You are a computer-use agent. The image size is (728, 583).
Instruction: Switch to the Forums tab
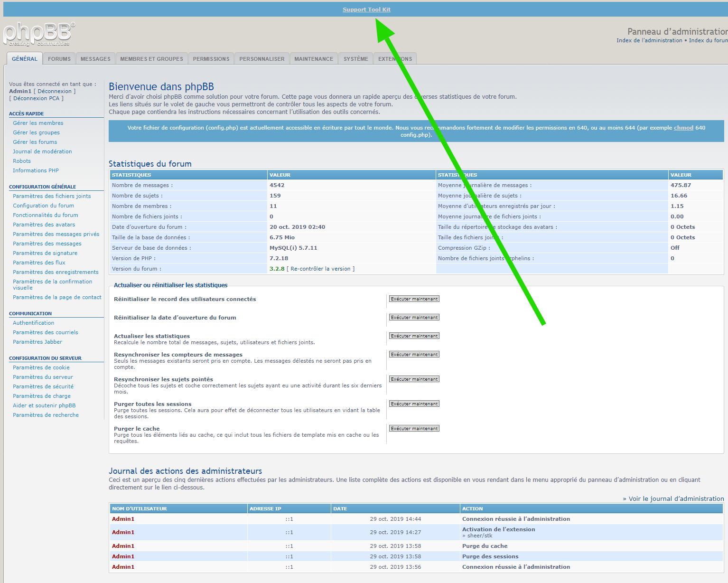click(59, 59)
